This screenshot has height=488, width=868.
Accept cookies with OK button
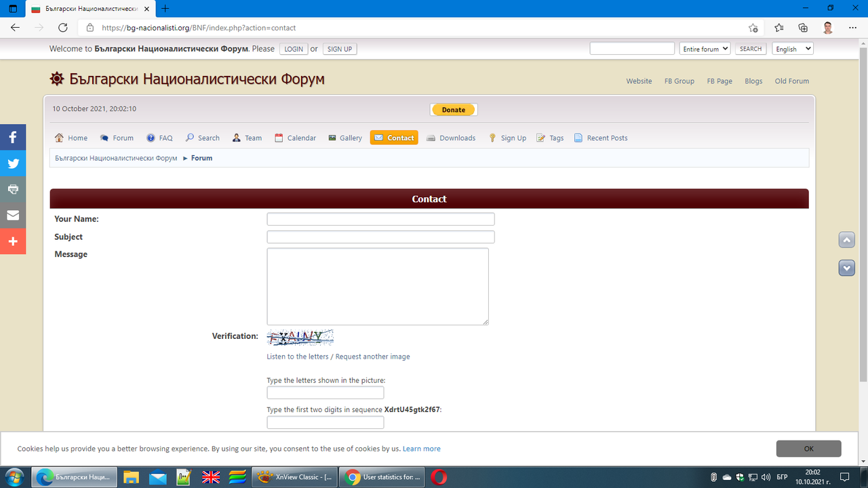tap(808, 449)
